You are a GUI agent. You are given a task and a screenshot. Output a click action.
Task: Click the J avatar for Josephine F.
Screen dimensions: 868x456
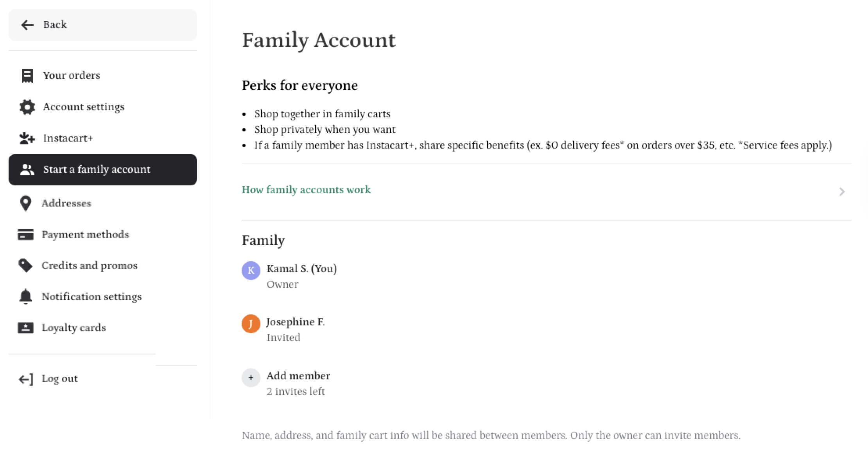250,323
